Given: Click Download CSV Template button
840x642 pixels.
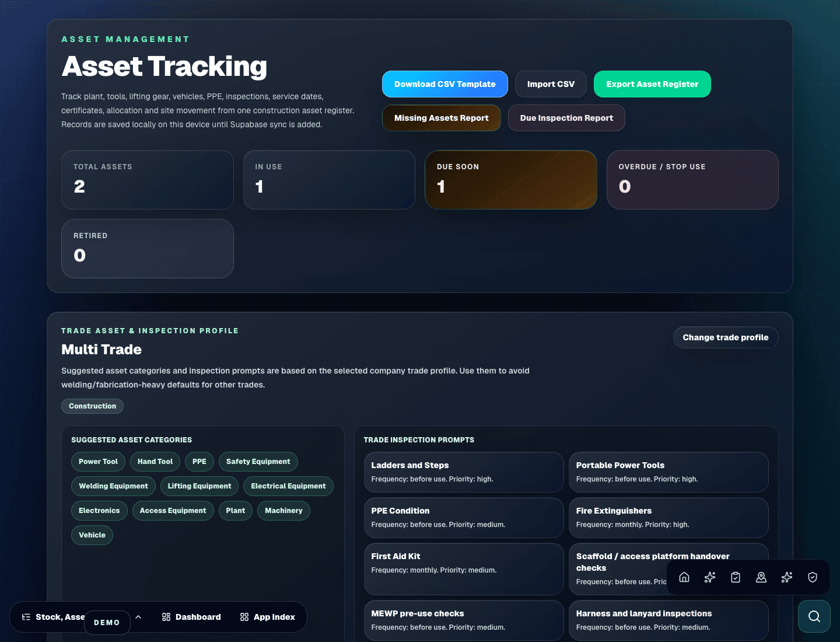Looking at the screenshot, I should (x=445, y=84).
